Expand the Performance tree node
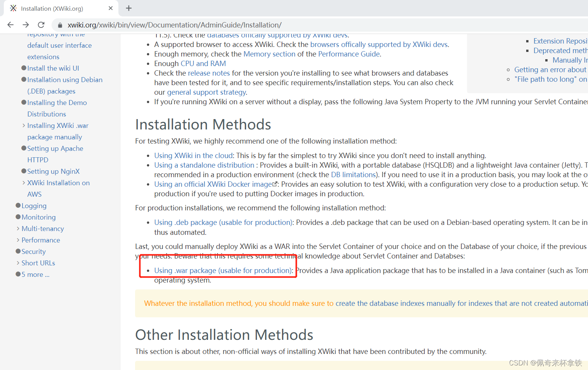588x370 pixels. (18, 240)
